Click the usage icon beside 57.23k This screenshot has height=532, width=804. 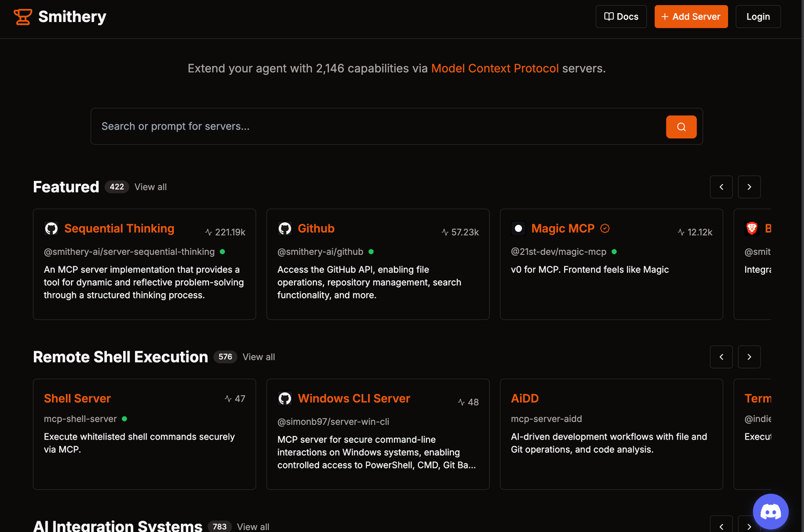[x=445, y=232]
